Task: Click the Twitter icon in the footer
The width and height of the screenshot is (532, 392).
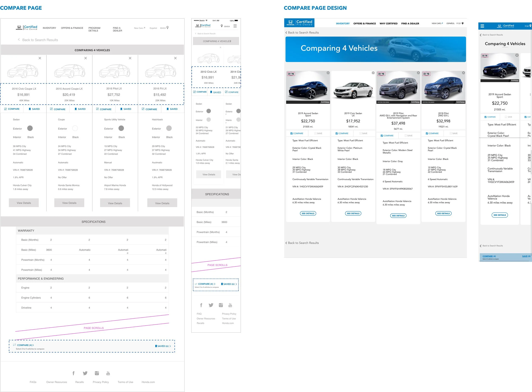Action: click(85, 373)
